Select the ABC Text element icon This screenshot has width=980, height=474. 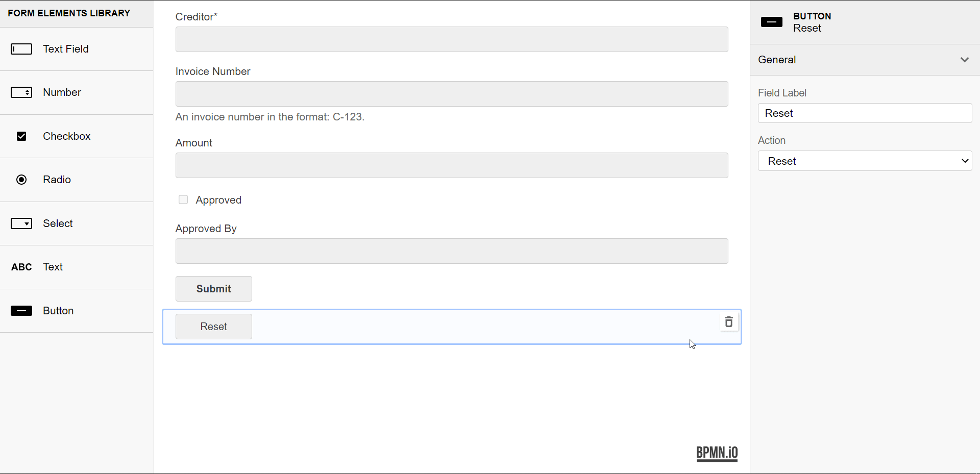(21, 267)
